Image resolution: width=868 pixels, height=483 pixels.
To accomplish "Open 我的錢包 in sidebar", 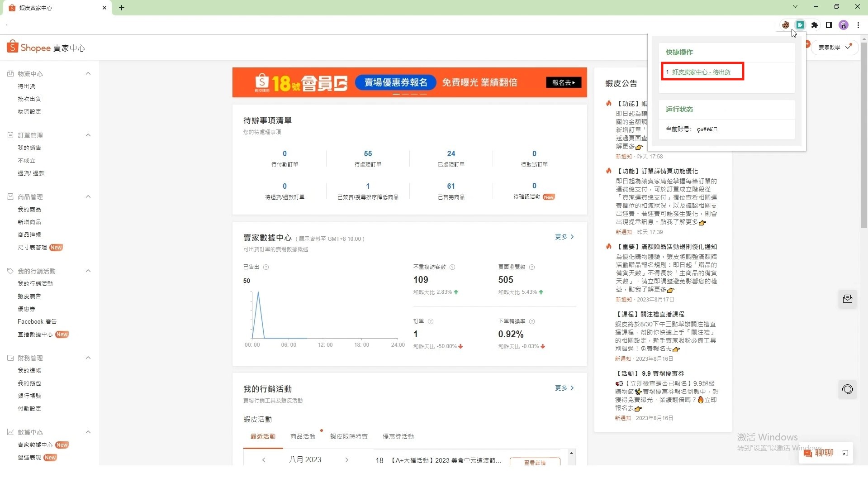I will [x=29, y=383].
